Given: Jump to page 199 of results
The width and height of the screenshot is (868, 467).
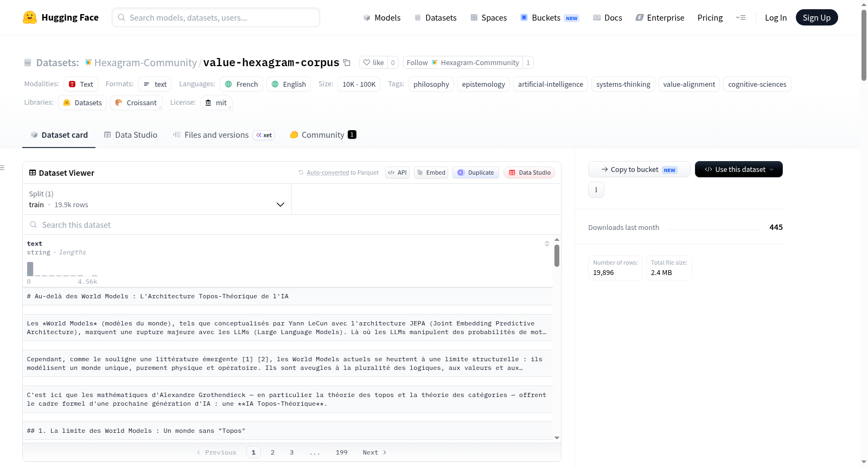Looking at the screenshot, I should click(341, 452).
